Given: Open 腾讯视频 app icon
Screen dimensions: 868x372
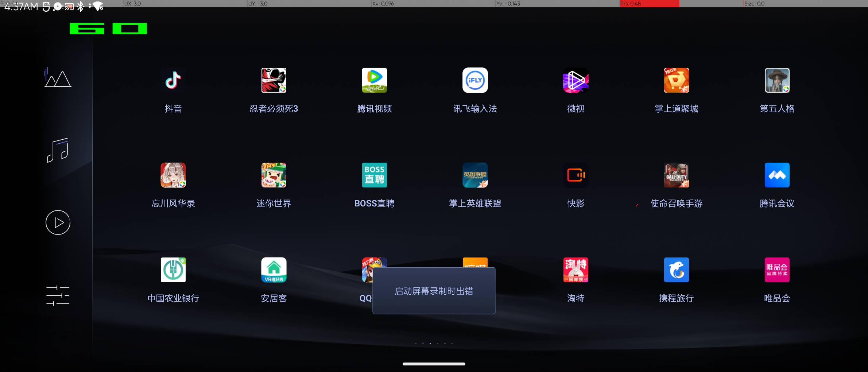Looking at the screenshot, I should pyautogui.click(x=375, y=80).
